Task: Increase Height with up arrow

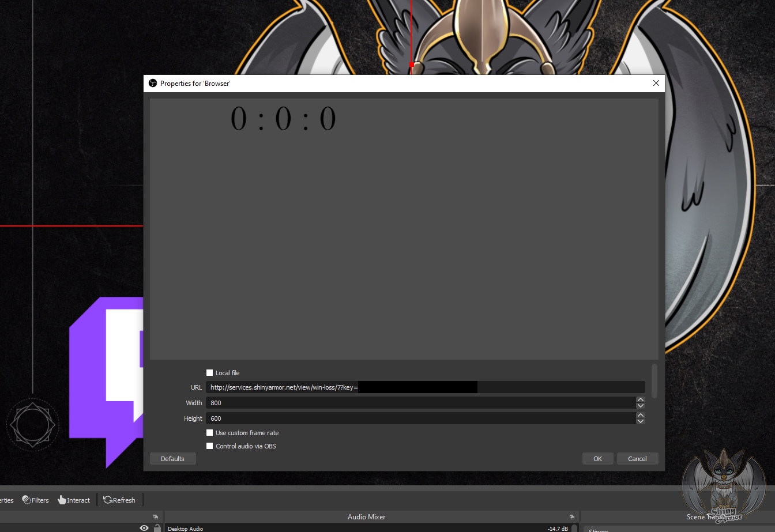Action: point(640,415)
